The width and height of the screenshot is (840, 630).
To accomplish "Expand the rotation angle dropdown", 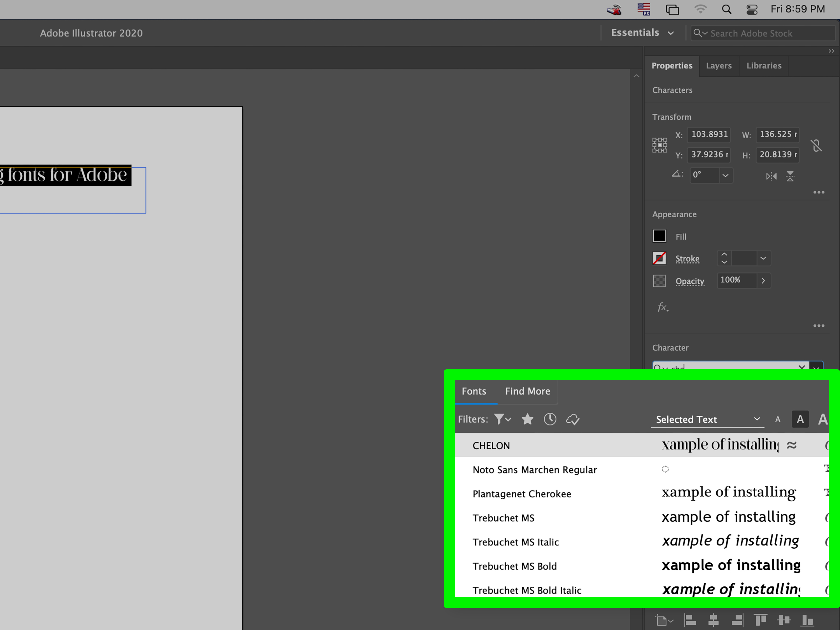I will coord(725,175).
